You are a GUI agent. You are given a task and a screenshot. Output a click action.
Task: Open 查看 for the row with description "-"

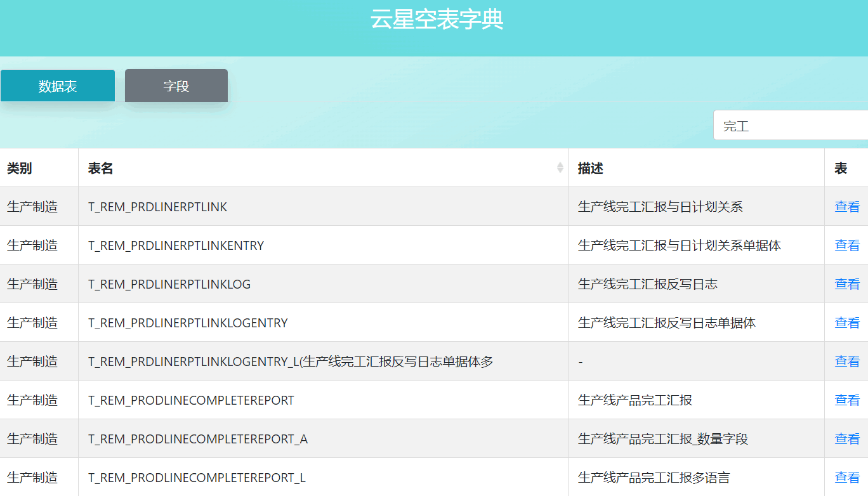[x=847, y=362]
